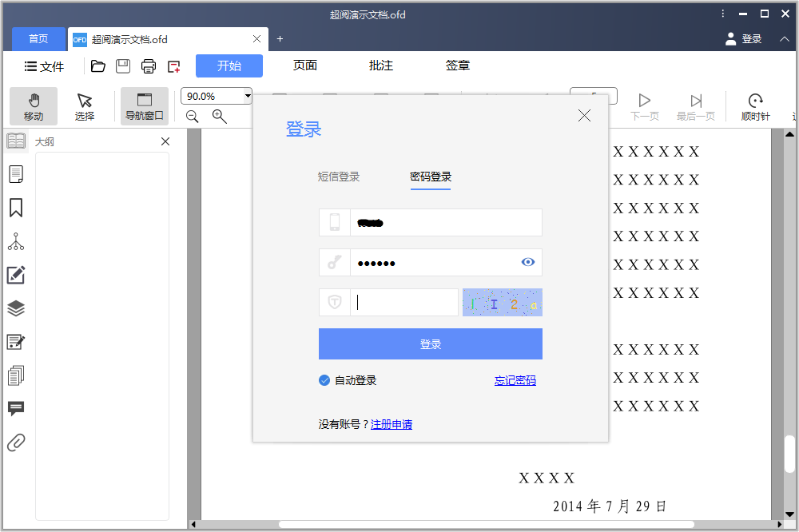This screenshot has width=799, height=532.
Task: Toggle the Navigation Window button
Action: click(145, 106)
